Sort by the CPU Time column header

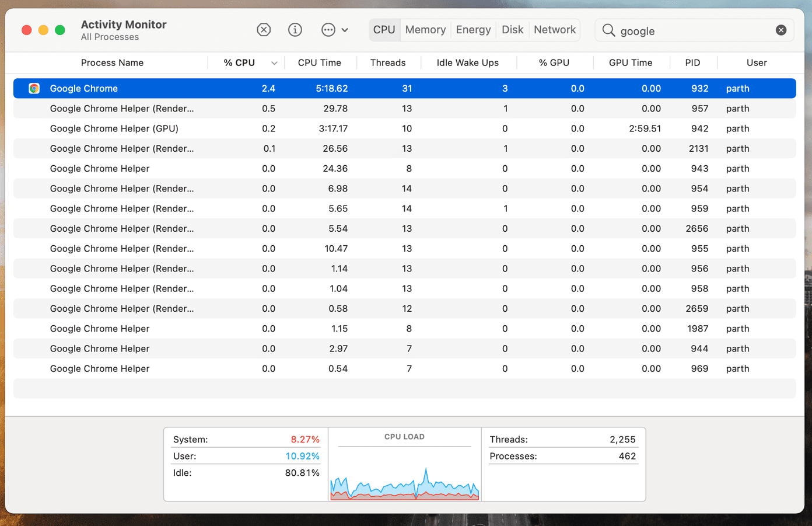(x=320, y=62)
